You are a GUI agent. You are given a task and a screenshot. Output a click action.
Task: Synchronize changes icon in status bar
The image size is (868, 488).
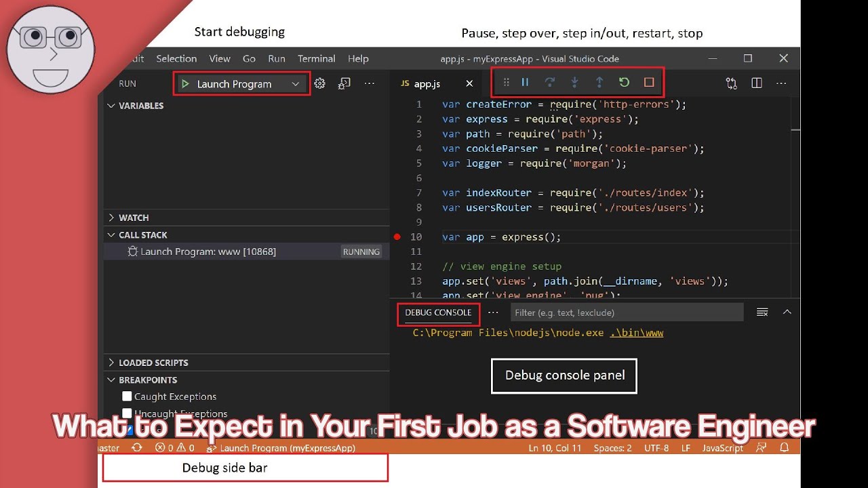137,448
